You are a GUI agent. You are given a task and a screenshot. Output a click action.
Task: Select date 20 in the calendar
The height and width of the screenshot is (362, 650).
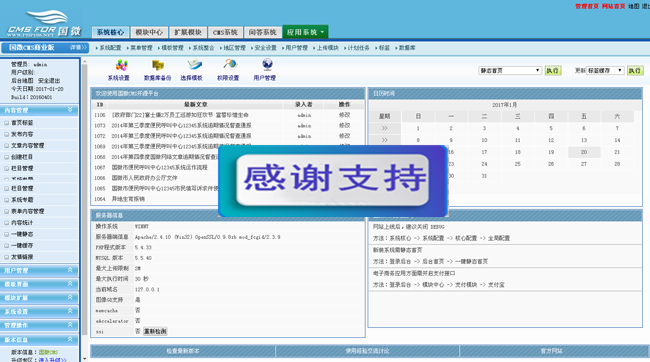coord(584,152)
